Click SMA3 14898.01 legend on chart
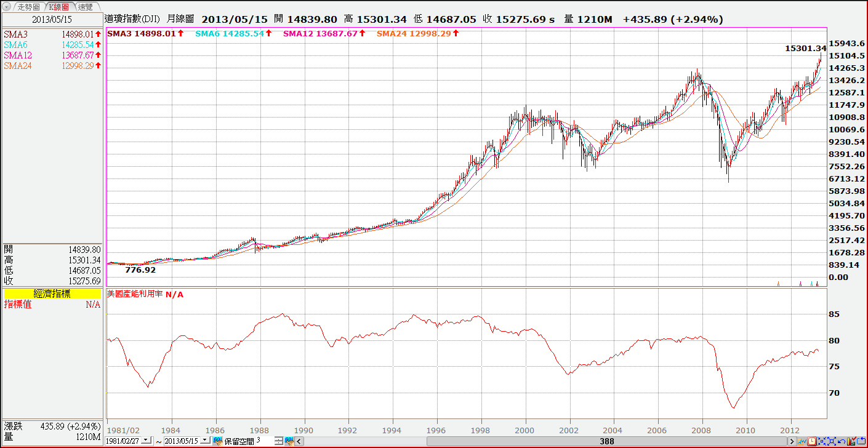 [x=145, y=33]
